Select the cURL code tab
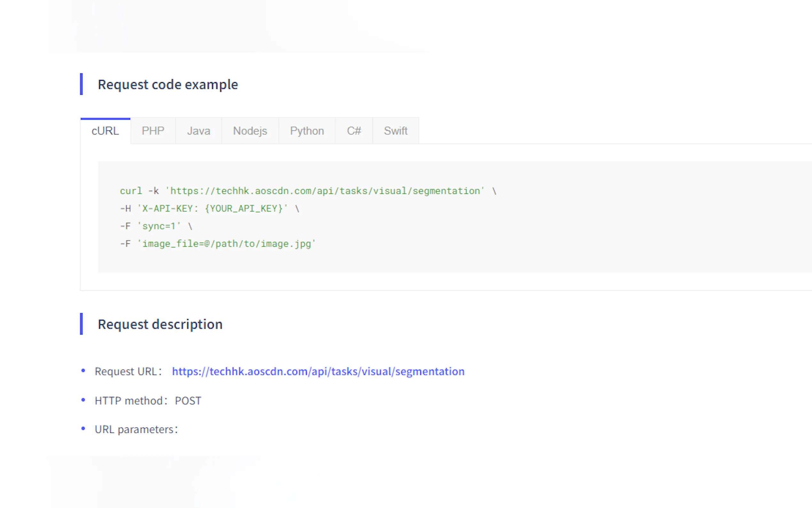Screen dimensions: 812x508 pos(105,131)
